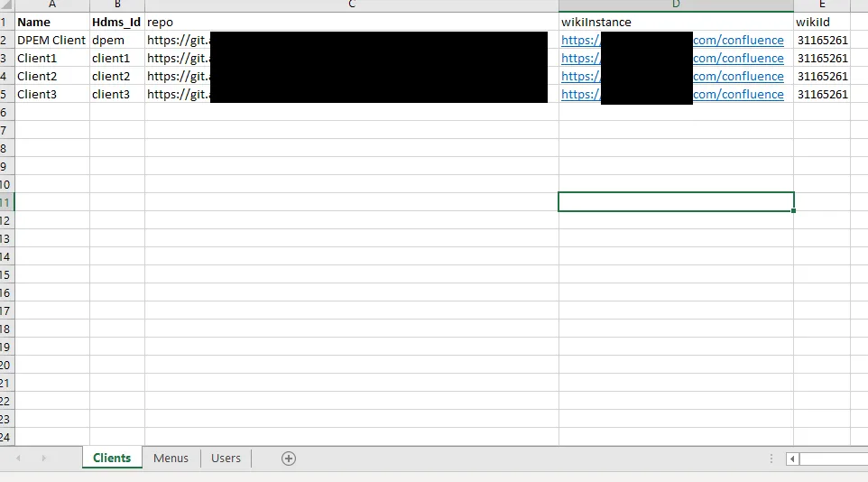Screen dimensions: 868x482
Task: Click repo cell in DPEM Client row
Action: [352, 40]
